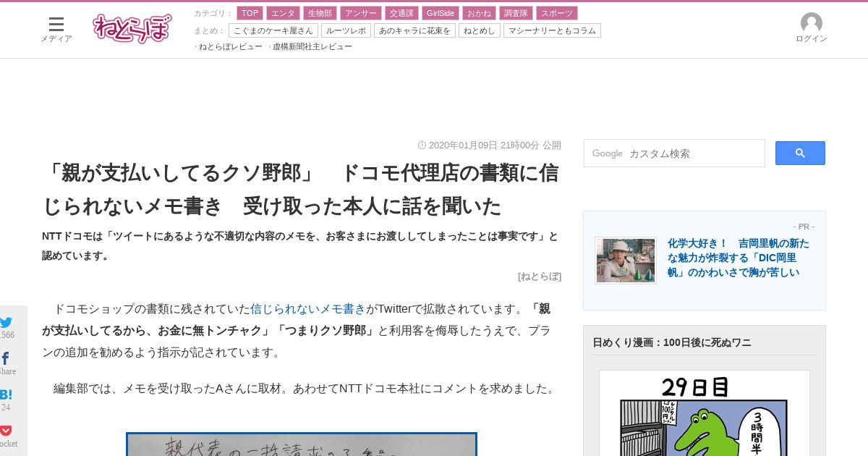Click the blue search magnifier button
The height and width of the screenshot is (456, 868).
tap(800, 153)
